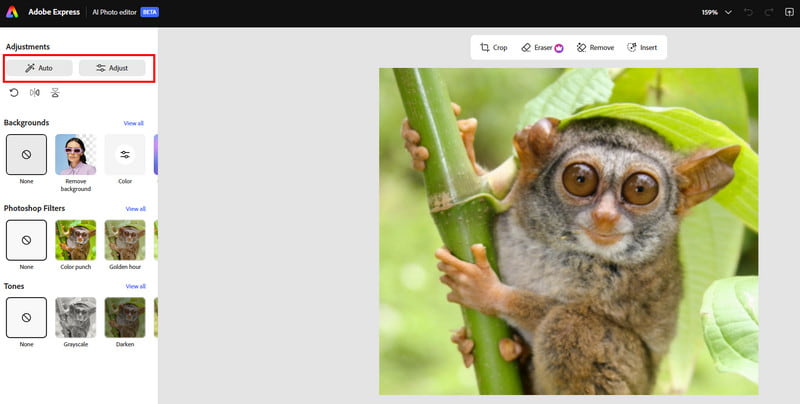Select None under Tones
This screenshot has height=404, width=800.
(x=27, y=317)
